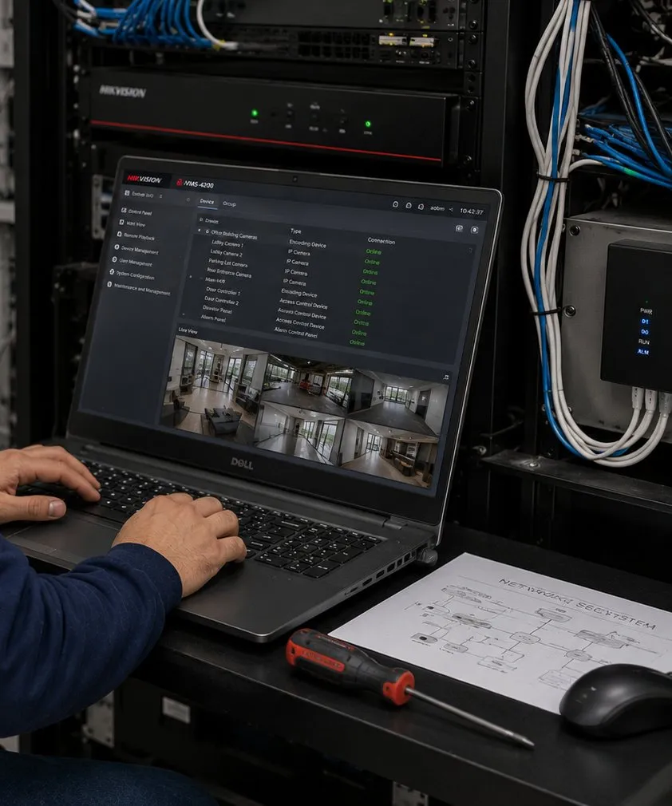Click the second round icon beside admin
The width and height of the screenshot is (672, 806).
tap(409, 206)
